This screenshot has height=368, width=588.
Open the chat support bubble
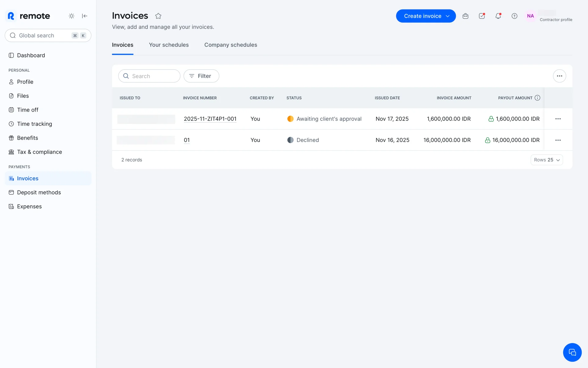pyautogui.click(x=572, y=352)
